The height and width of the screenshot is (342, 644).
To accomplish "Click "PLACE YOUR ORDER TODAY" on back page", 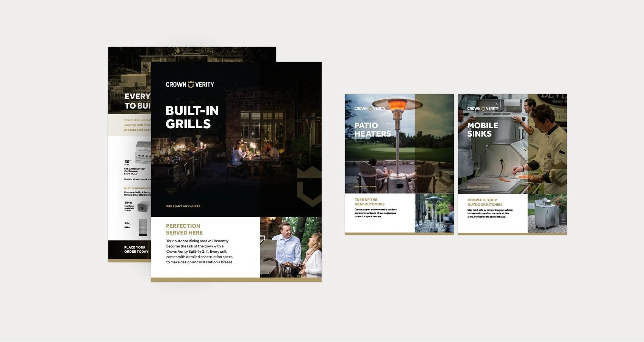I will pyautogui.click(x=136, y=249).
